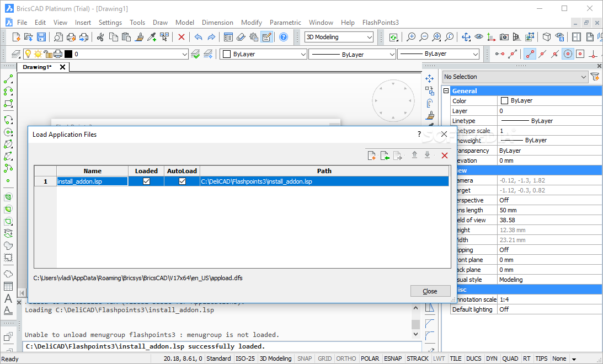Open the No Selection dropdown
The width and height of the screenshot is (603, 364).
click(515, 77)
